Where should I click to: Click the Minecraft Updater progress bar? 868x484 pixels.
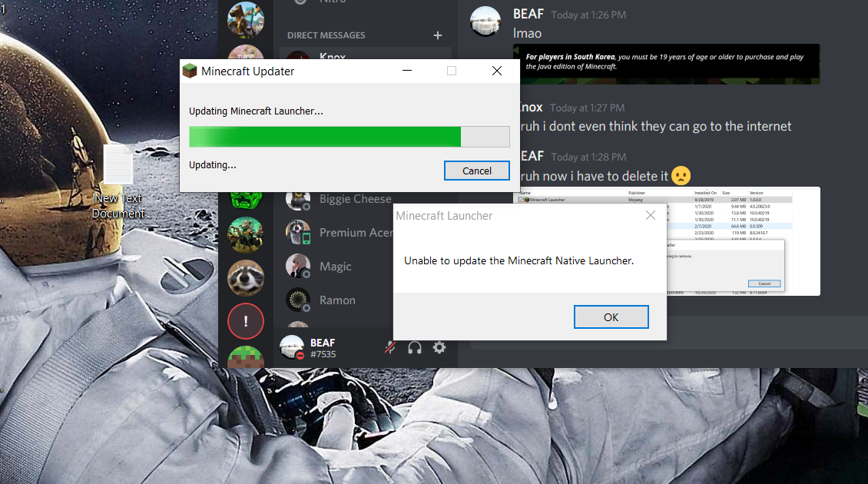point(350,137)
